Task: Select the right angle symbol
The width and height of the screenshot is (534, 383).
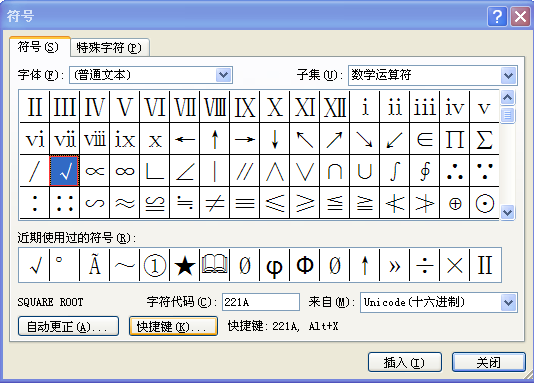Action: (x=155, y=171)
